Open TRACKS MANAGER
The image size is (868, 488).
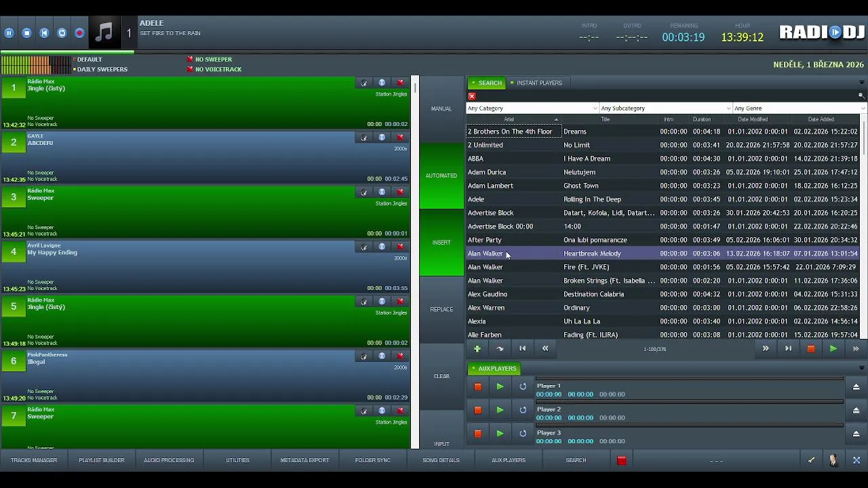(x=34, y=460)
